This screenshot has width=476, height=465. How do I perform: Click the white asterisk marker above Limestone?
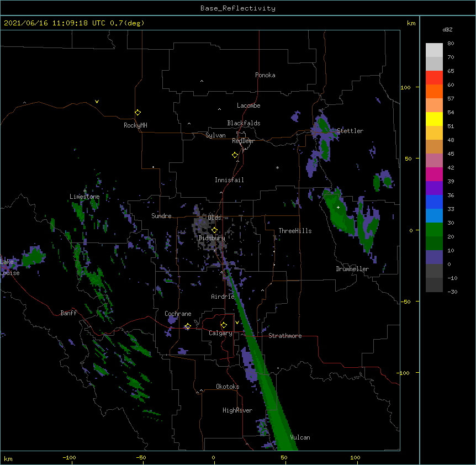[x=84, y=191]
